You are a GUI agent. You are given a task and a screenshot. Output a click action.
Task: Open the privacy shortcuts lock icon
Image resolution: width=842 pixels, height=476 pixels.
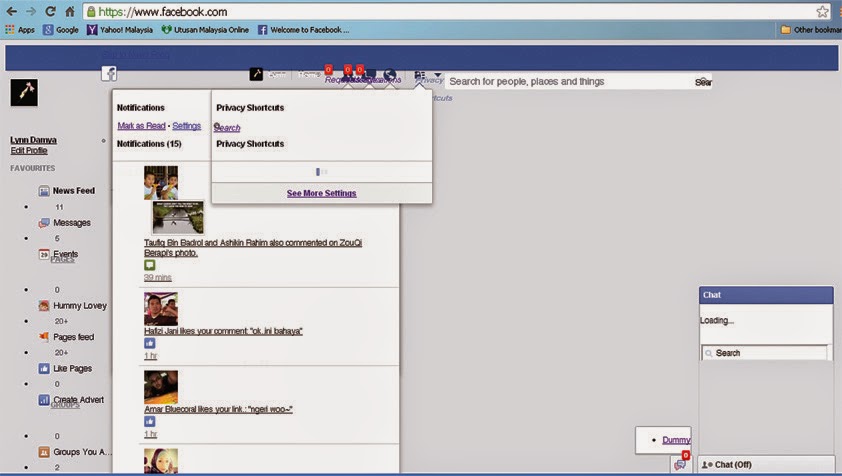[420, 75]
